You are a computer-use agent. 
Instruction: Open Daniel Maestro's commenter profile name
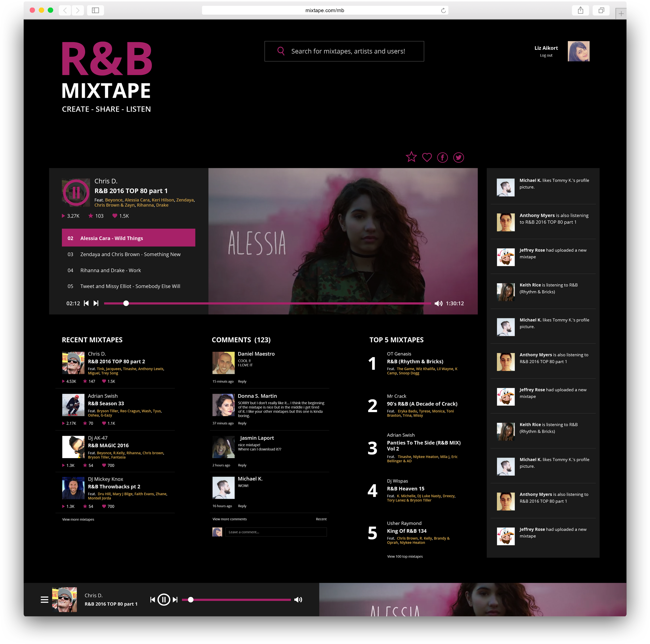pos(256,354)
